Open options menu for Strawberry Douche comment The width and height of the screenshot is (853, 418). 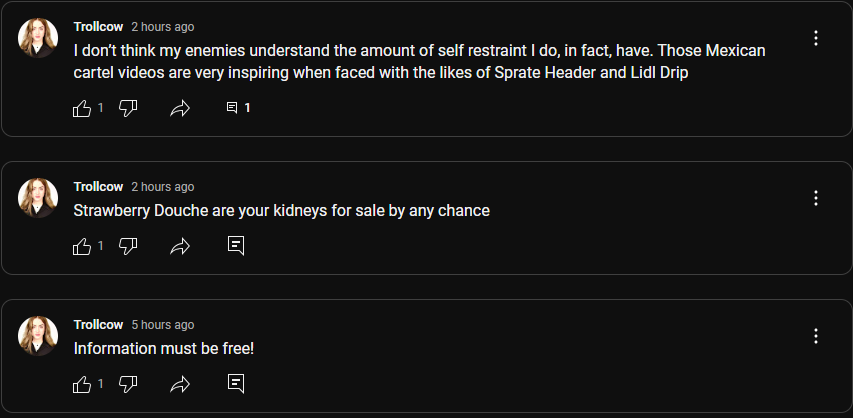click(815, 198)
